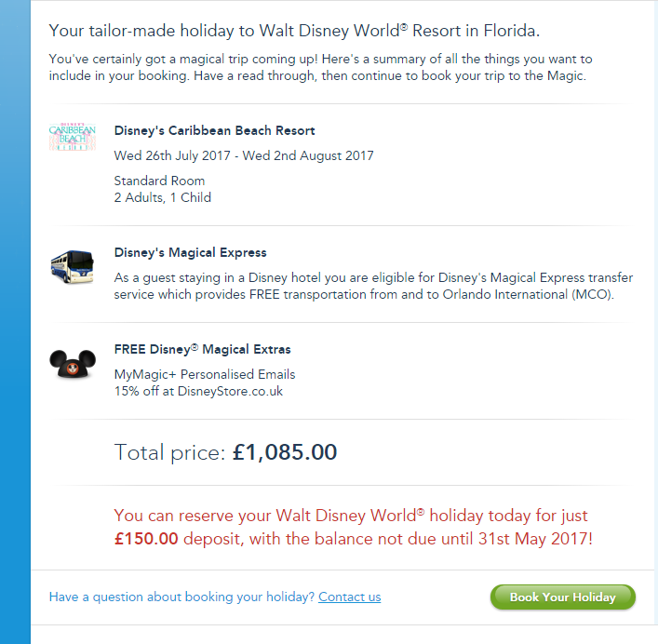The width and height of the screenshot is (658, 644).
Task: Select the Disney's Caribbean Beach Resort title
Action: click(x=214, y=130)
